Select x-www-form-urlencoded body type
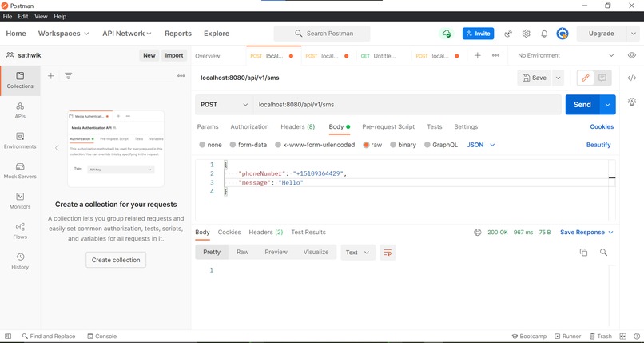Viewport: 644px width, 343px height. point(315,145)
